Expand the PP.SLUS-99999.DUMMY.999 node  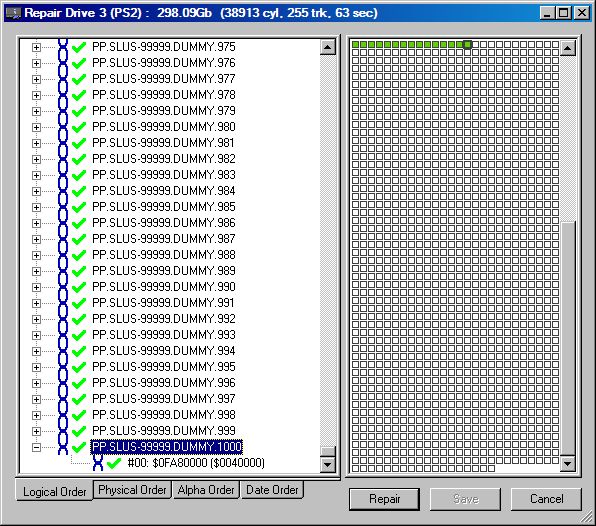click(36, 431)
